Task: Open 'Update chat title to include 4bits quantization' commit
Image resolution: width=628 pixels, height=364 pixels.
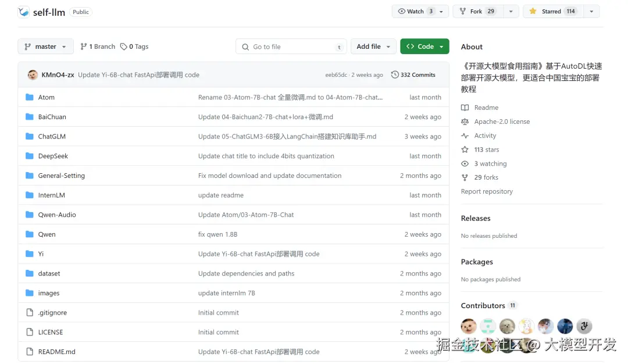Action: click(x=266, y=156)
